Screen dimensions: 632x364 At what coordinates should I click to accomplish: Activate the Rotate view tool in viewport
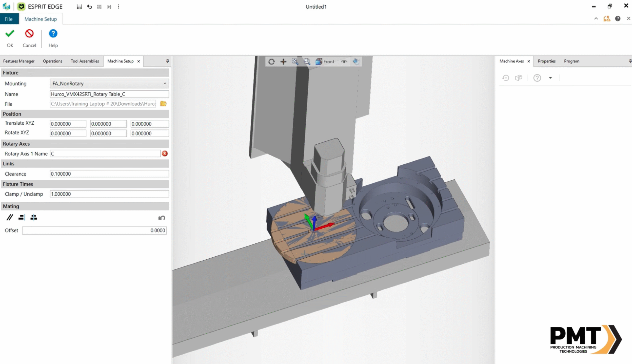(x=271, y=61)
